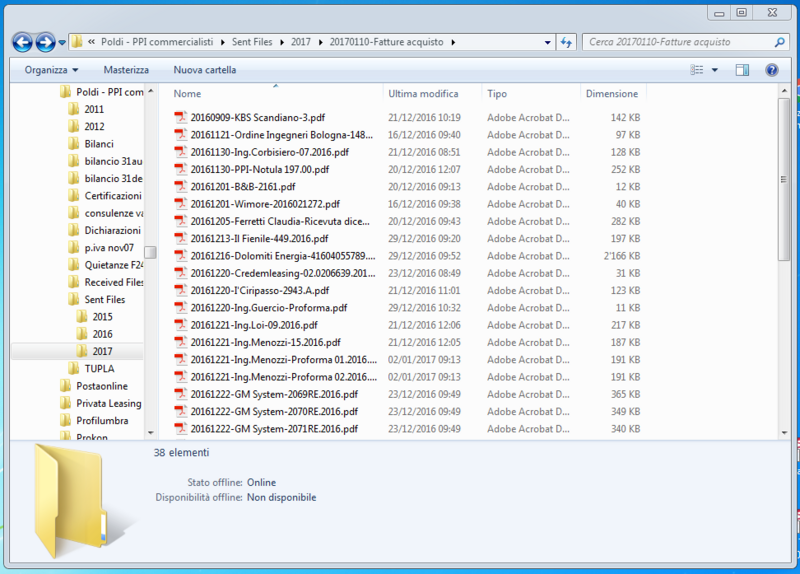Select file 20161222-GM System-2069RE.2016.pdf by name
The image size is (800, 574).
coord(274,394)
